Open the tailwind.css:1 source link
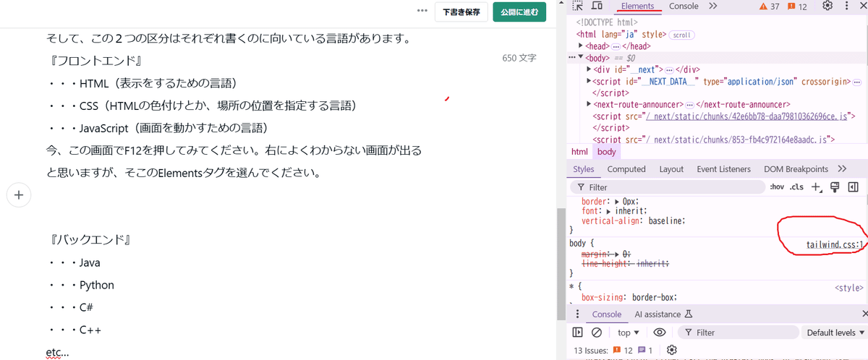868x360 pixels. coord(835,245)
